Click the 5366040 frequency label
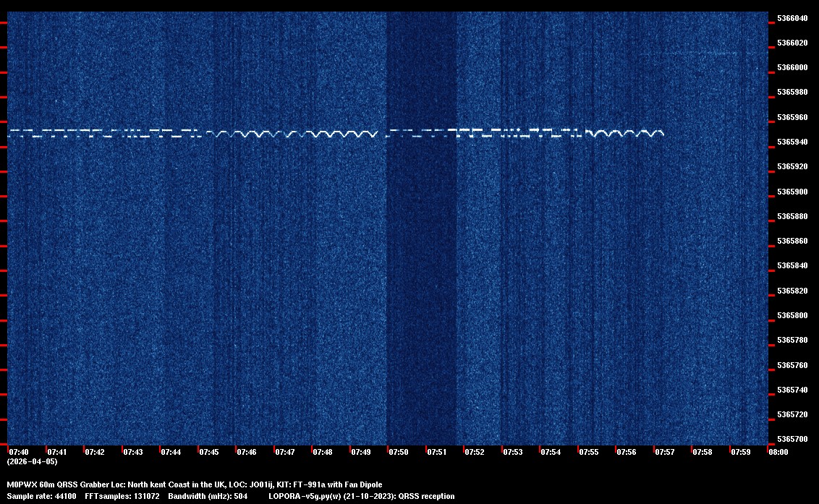 click(792, 18)
